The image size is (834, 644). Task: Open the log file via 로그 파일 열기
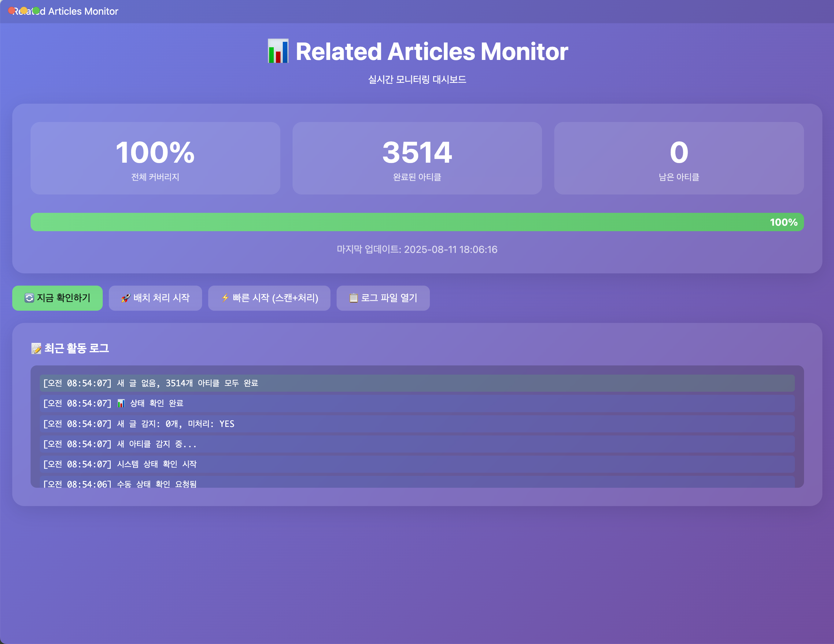[x=383, y=298]
